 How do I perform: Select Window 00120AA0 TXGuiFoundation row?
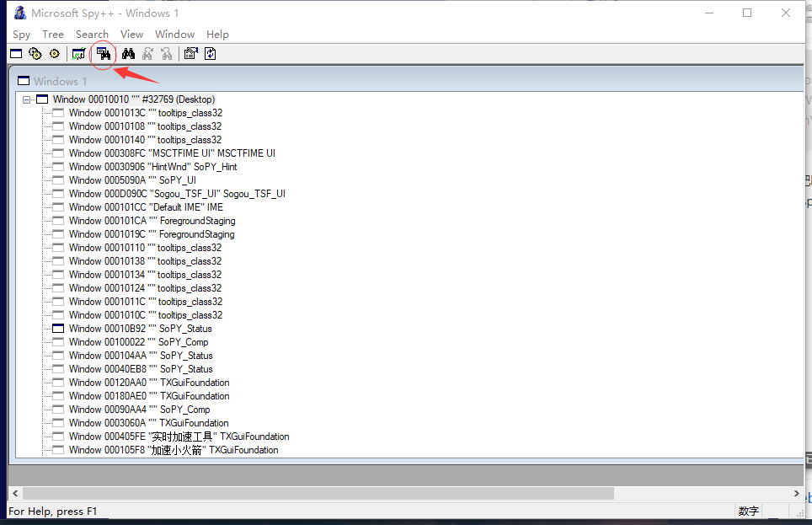point(149,383)
